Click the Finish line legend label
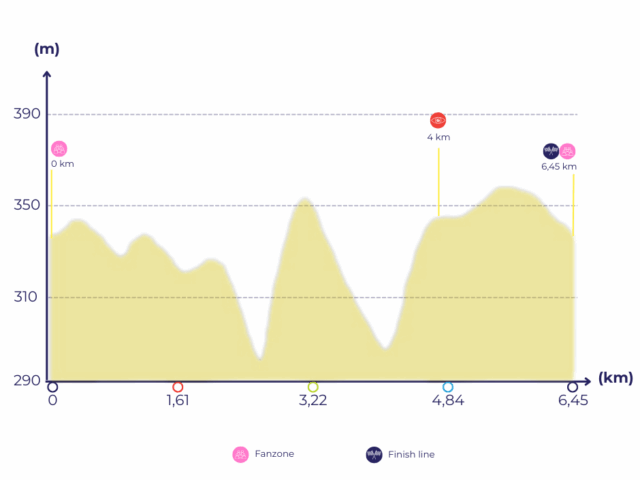 [x=410, y=454]
